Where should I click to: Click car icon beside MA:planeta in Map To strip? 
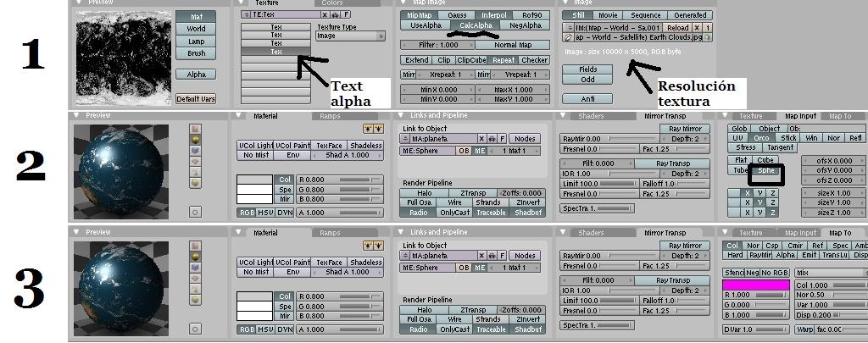click(x=491, y=256)
